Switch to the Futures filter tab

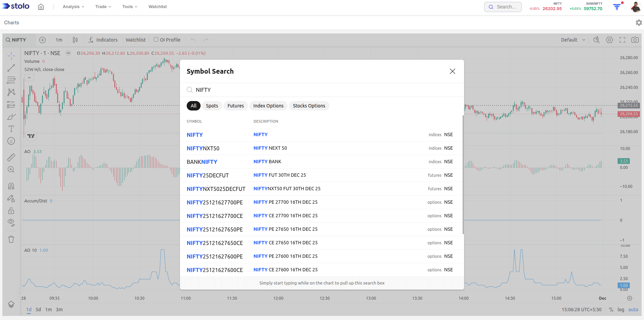(235, 106)
